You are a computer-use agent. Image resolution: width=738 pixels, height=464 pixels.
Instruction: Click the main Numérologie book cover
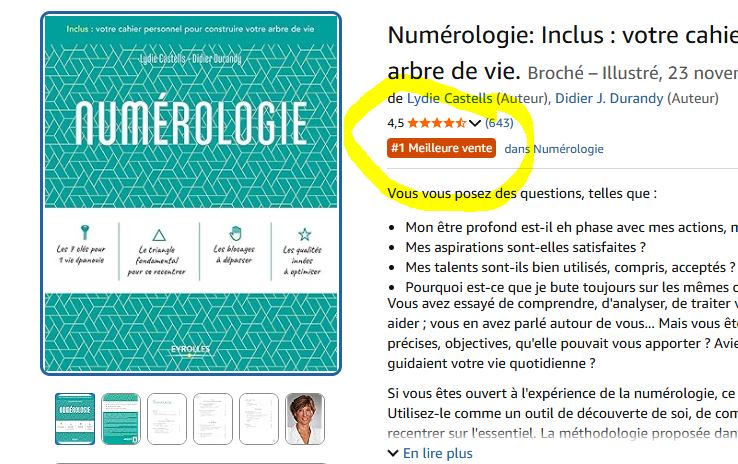[x=191, y=193]
